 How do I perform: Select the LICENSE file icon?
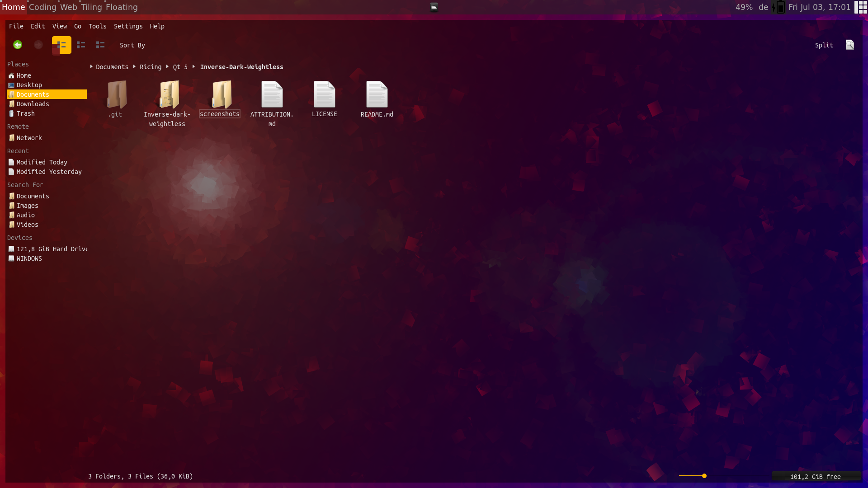point(324,94)
